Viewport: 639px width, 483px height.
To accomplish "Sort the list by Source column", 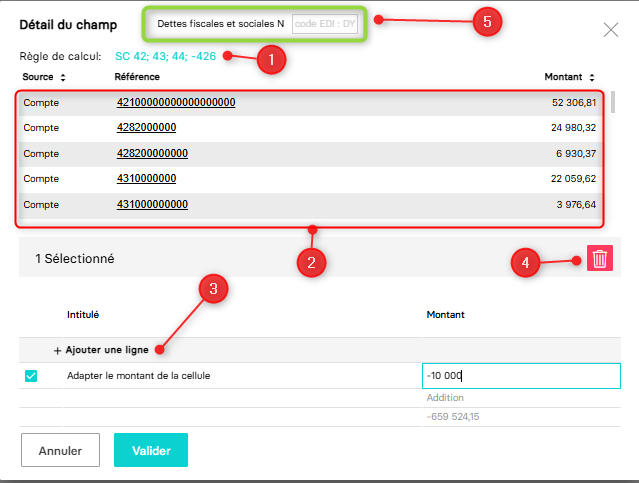I will pyautogui.click(x=63, y=77).
